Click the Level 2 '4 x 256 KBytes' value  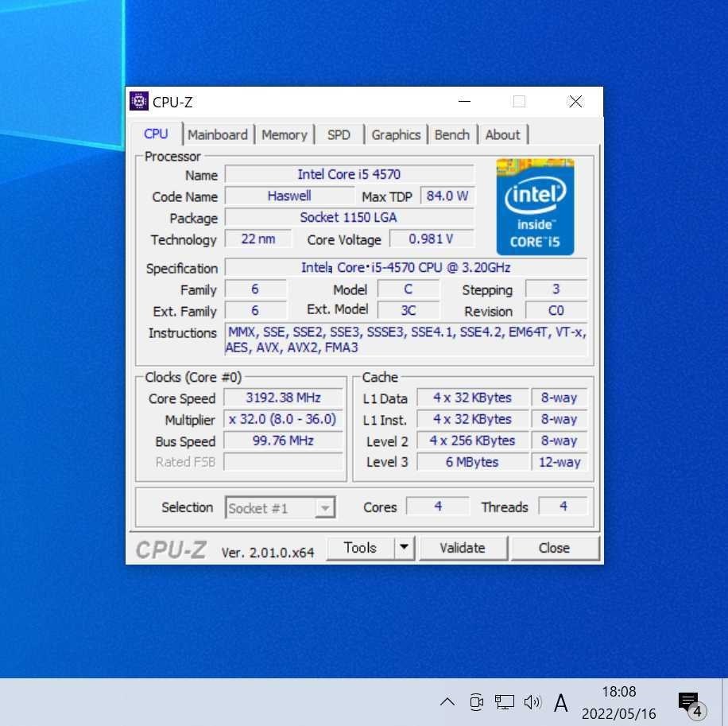(472, 441)
